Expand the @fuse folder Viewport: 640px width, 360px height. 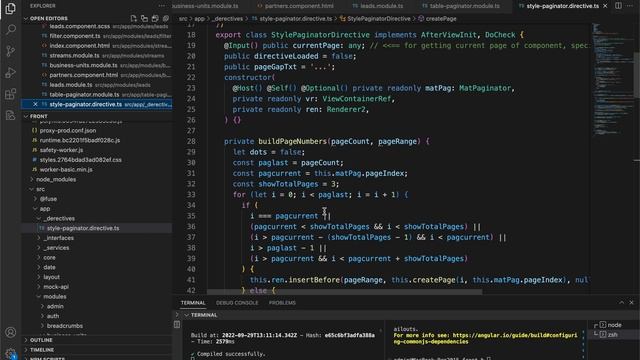coord(48,199)
